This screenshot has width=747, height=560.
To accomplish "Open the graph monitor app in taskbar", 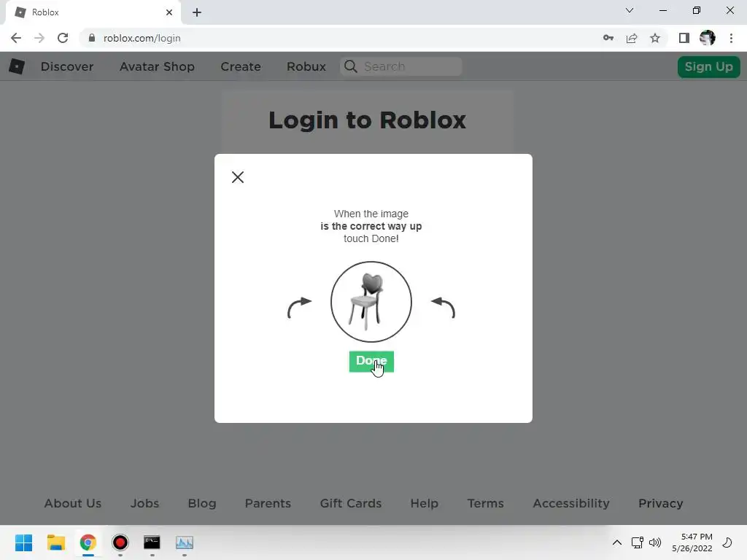I will click(x=185, y=542).
